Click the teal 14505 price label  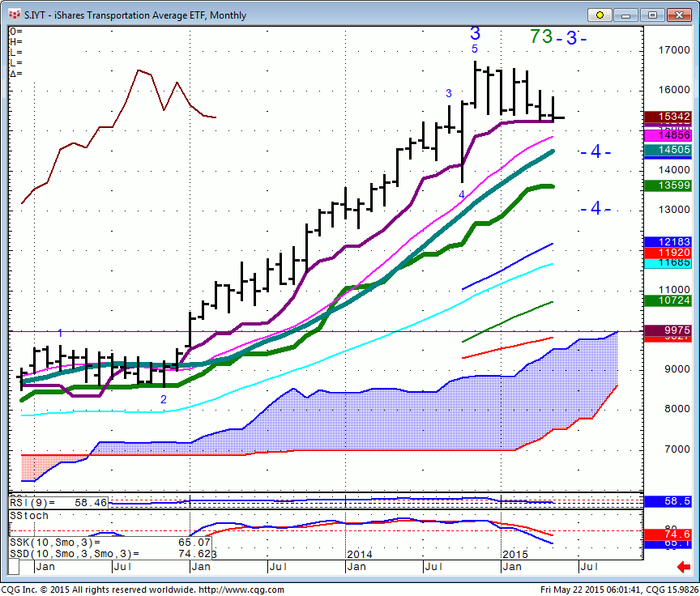pyautogui.click(x=668, y=150)
